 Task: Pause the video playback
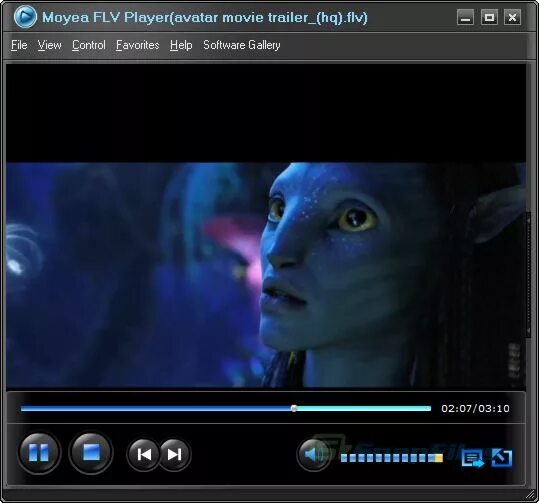click(x=39, y=453)
